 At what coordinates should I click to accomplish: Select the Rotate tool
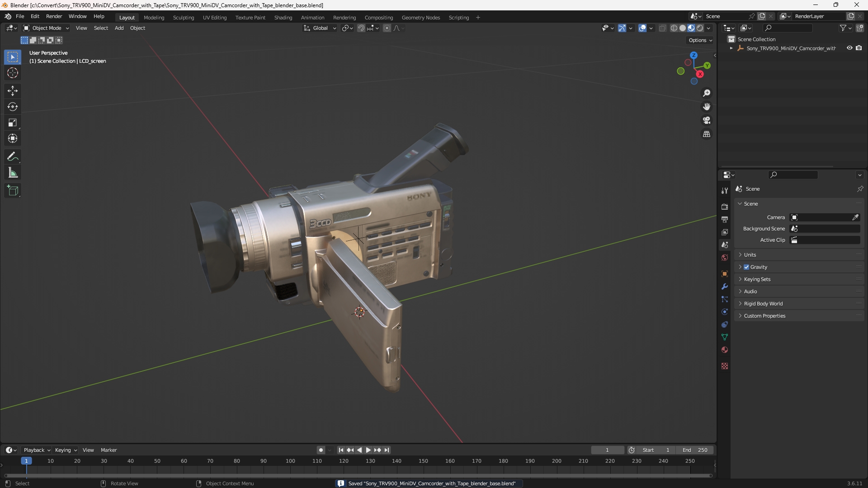pos(13,107)
